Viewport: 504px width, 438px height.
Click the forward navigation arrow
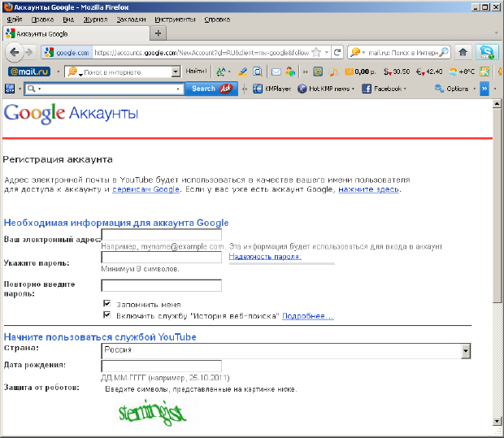29,52
